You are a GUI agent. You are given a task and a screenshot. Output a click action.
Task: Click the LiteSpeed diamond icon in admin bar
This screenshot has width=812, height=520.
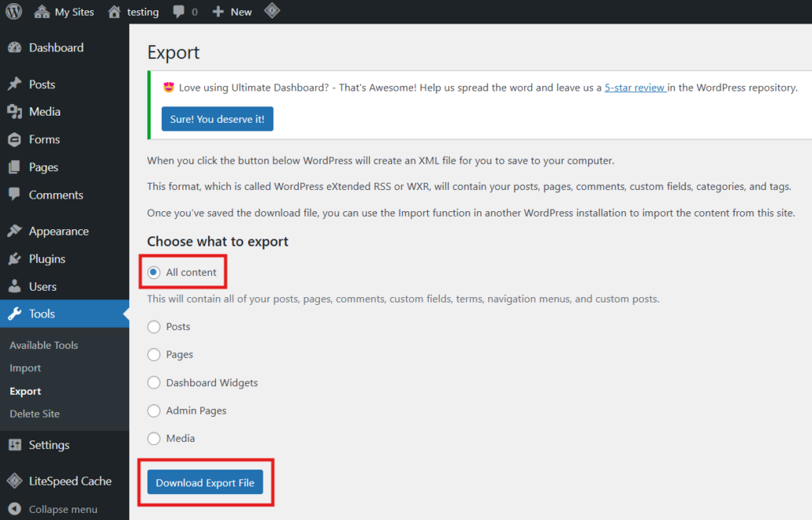coord(272,11)
